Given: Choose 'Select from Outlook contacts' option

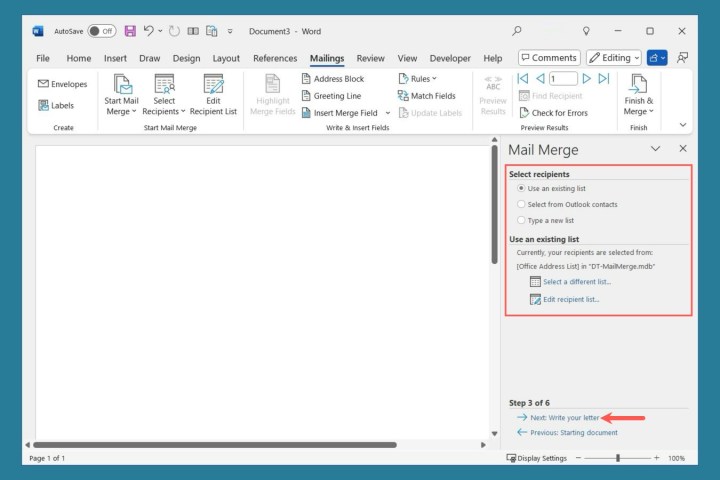Looking at the screenshot, I should 521,204.
